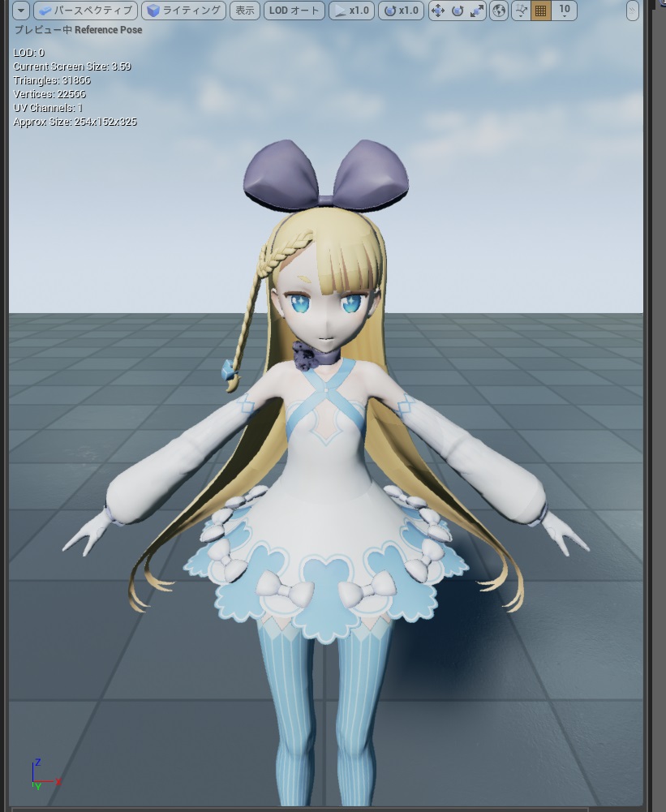
Task: Open the ライティング view mode menu
Action: coord(183,11)
